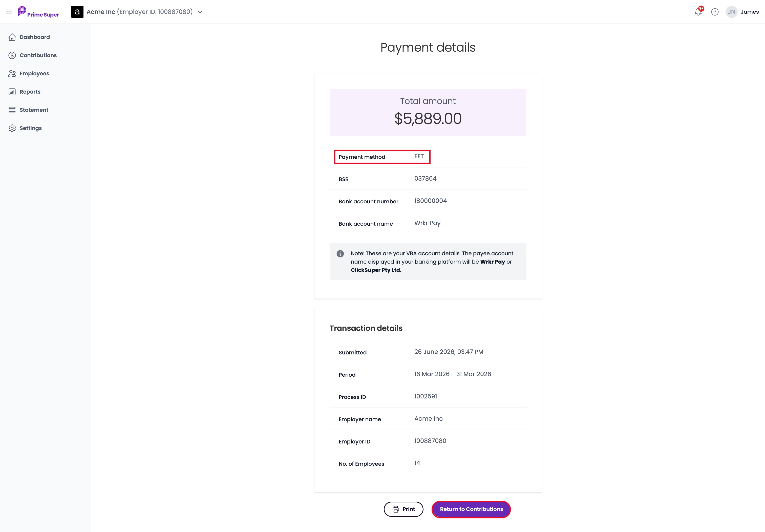Click the Prime Super logo
765x532 pixels.
[x=38, y=12]
